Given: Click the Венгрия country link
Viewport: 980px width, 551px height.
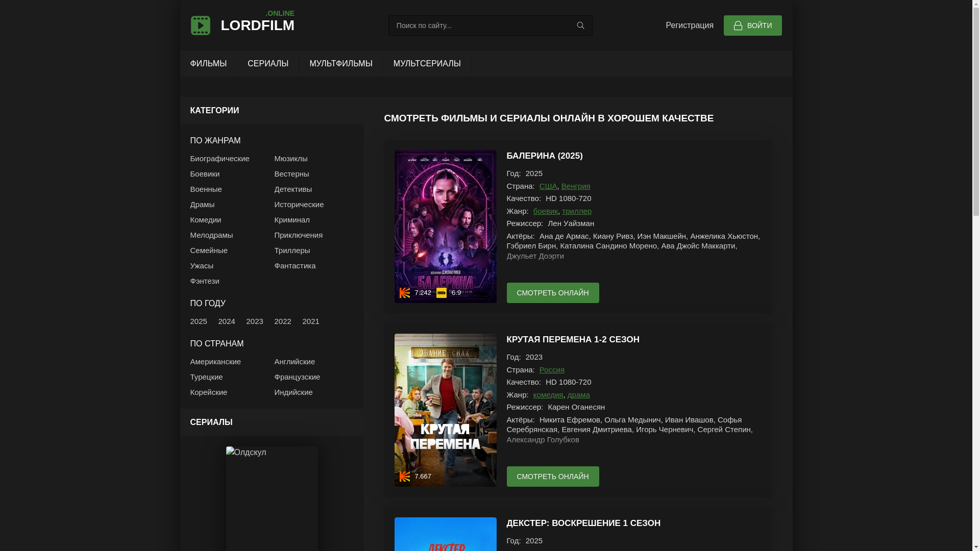Looking at the screenshot, I should 576,186.
